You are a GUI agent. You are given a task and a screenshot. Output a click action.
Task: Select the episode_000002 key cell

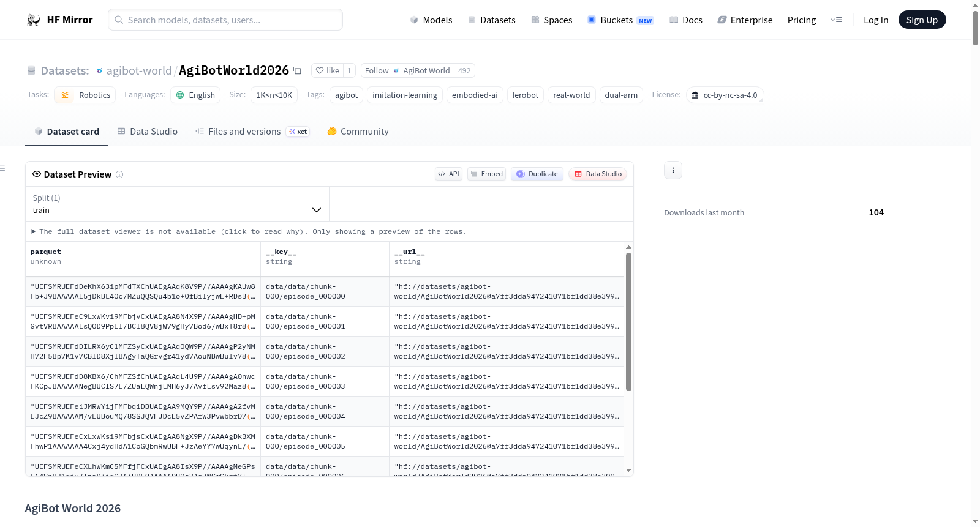pyautogui.click(x=325, y=351)
